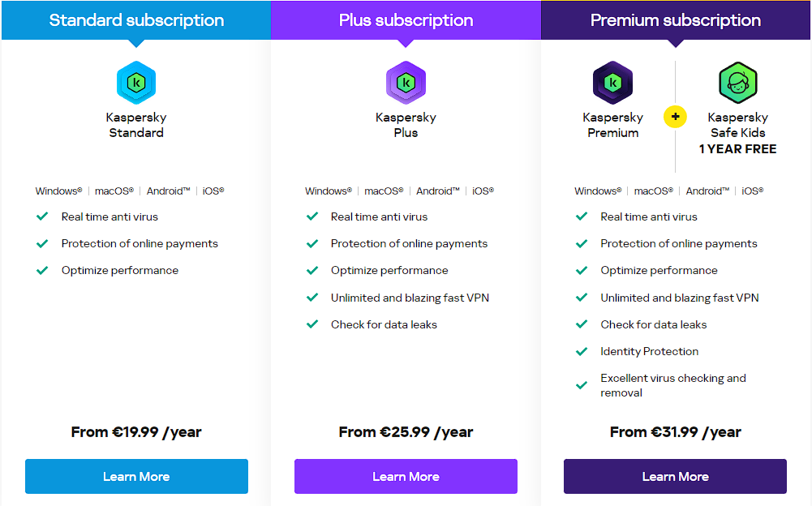Click checkmark beside Identity Protection
This screenshot has height=506, width=812.
[x=582, y=352]
